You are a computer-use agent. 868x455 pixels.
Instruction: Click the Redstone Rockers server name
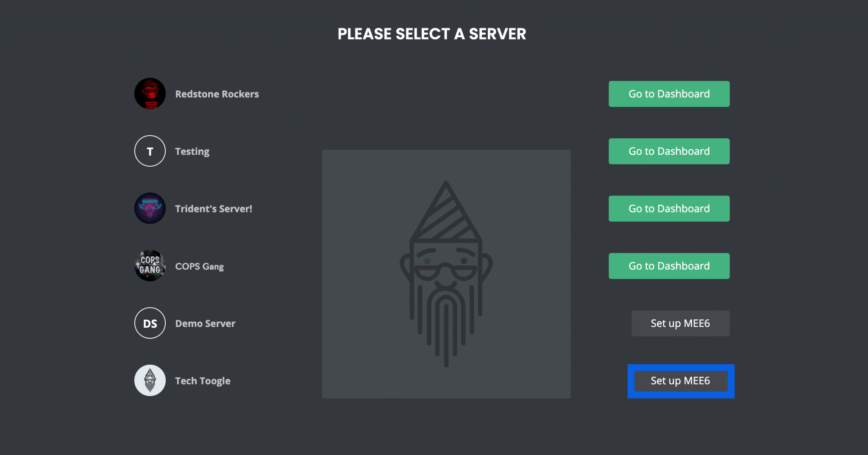[x=217, y=94]
